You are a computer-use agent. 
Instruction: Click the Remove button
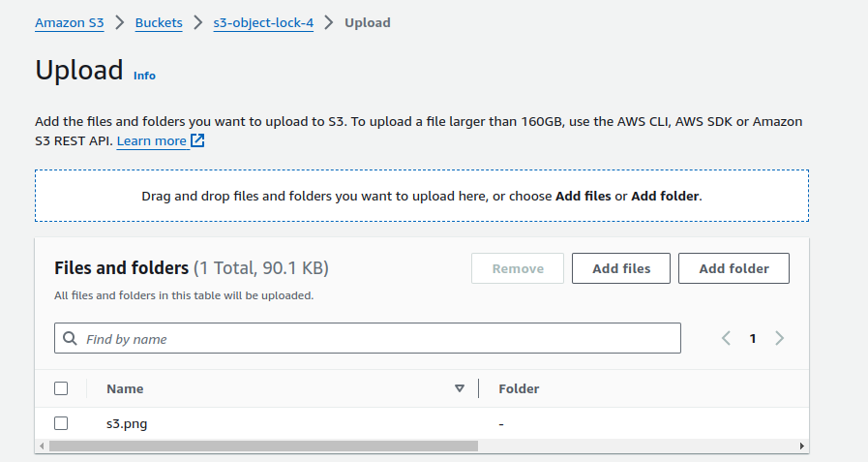518,268
